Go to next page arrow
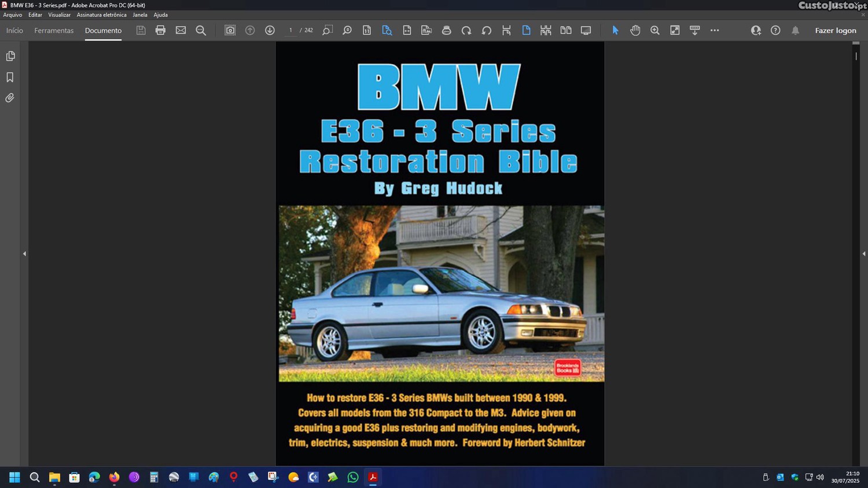 (270, 30)
